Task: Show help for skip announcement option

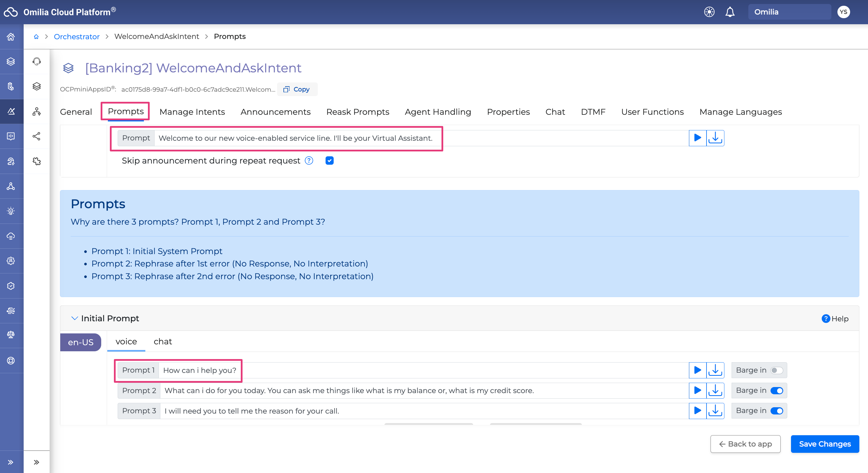Action: coord(309,161)
